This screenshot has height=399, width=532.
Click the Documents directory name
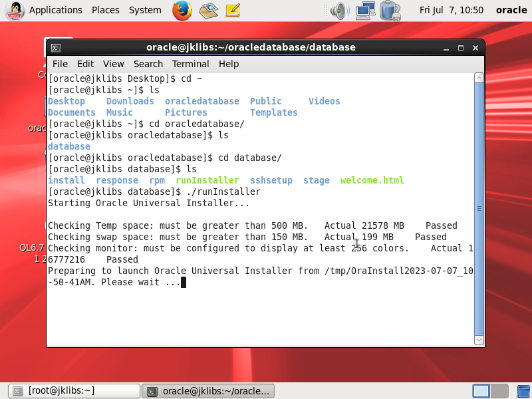point(72,112)
